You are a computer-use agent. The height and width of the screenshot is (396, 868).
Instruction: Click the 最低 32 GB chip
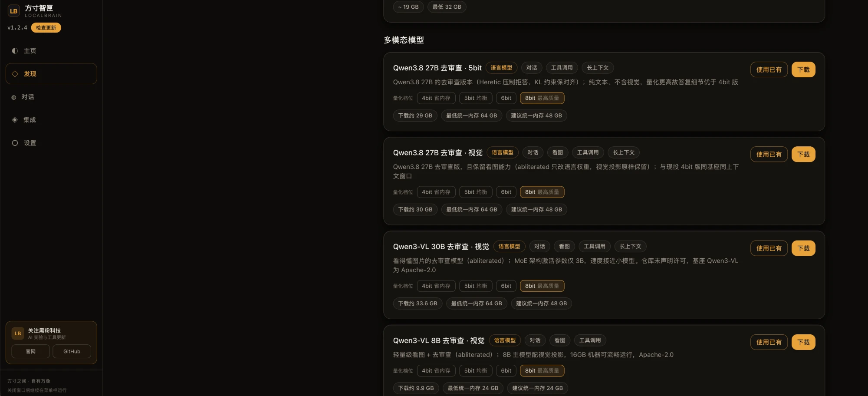pos(447,7)
